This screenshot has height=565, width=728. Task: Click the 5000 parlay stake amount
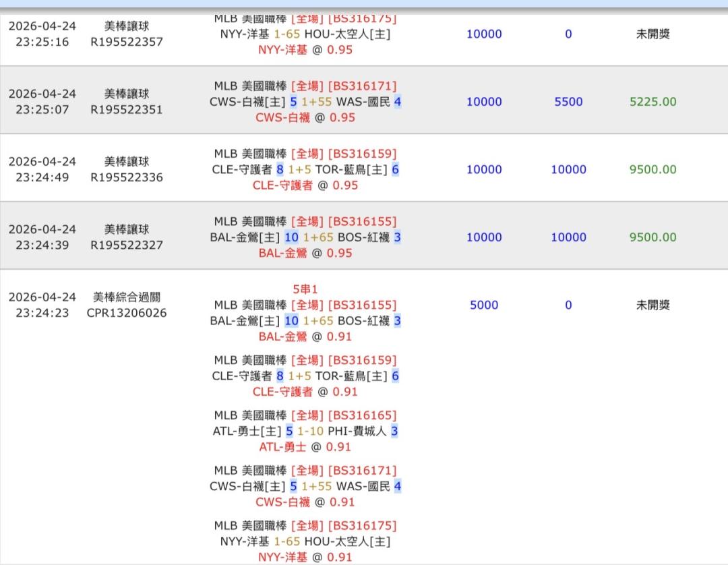[484, 305]
